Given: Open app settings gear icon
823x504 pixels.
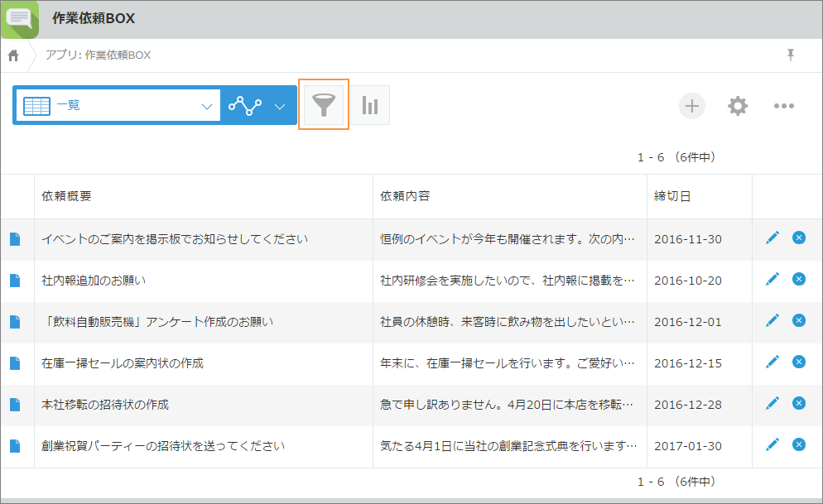Looking at the screenshot, I should pos(738,106).
